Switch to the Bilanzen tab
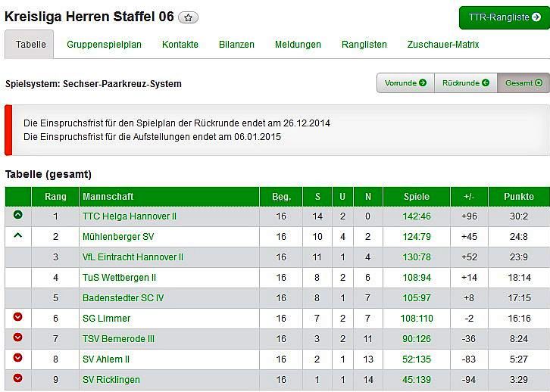The width and height of the screenshot is (550, 392). [236, 45]
